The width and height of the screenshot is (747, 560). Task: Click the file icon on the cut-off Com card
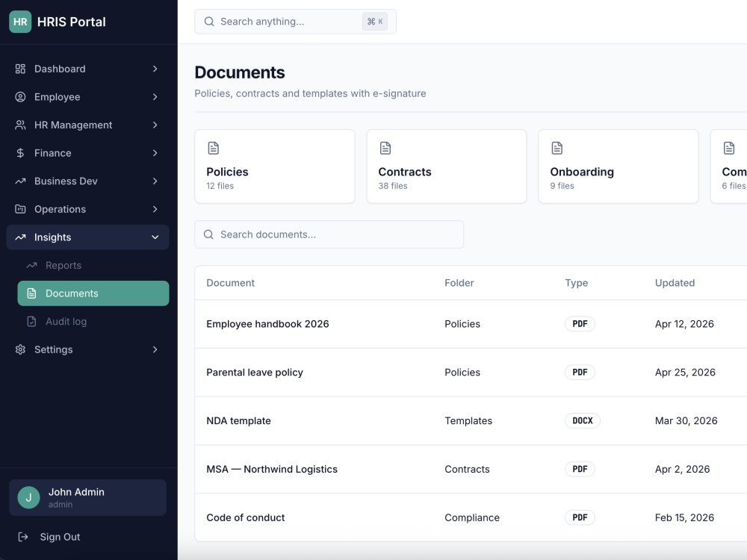(x=729, y=148)
